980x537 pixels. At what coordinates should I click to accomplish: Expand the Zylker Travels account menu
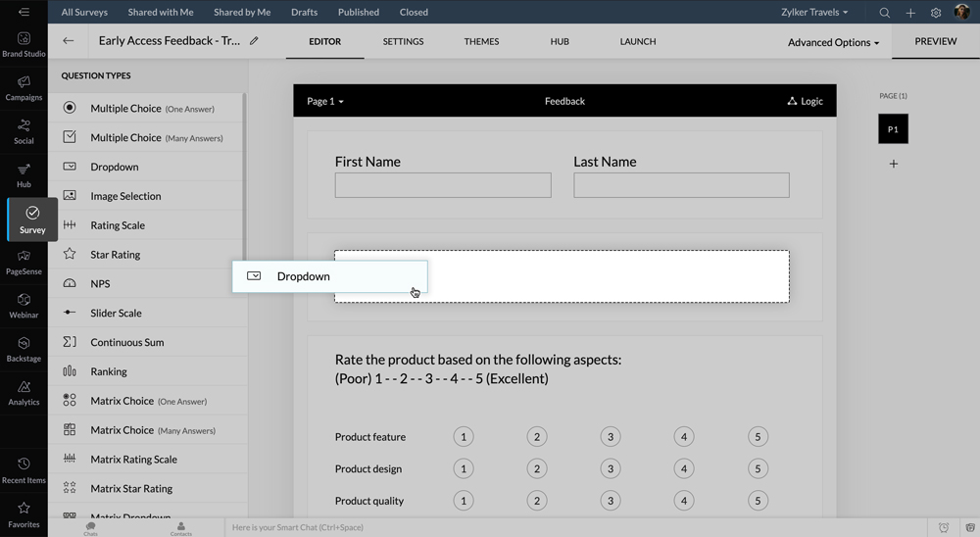(x=814, y=13)
